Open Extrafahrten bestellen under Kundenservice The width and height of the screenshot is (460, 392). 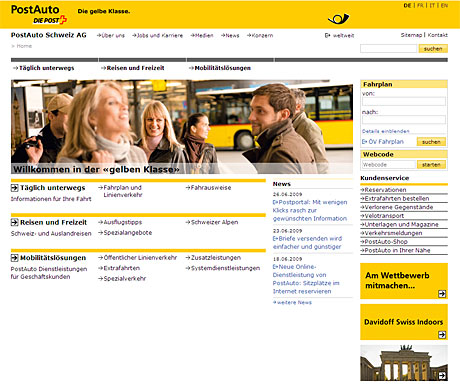click(395, 199)
